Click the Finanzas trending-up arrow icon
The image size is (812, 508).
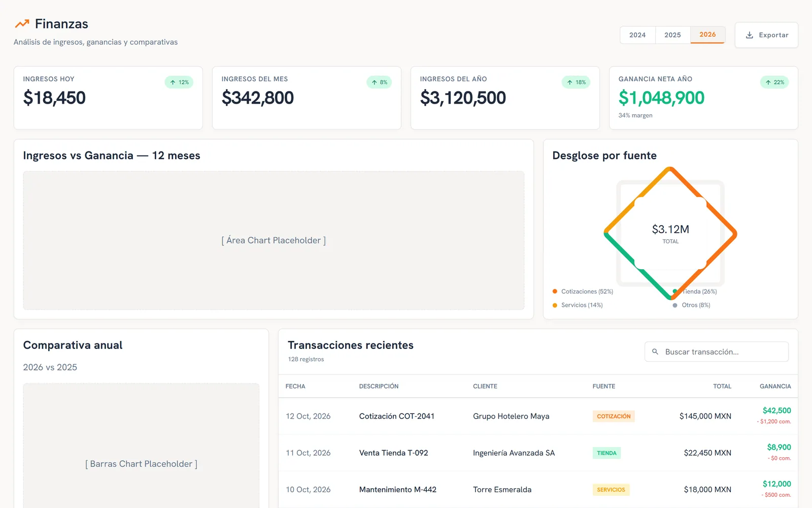click(22, 24)
